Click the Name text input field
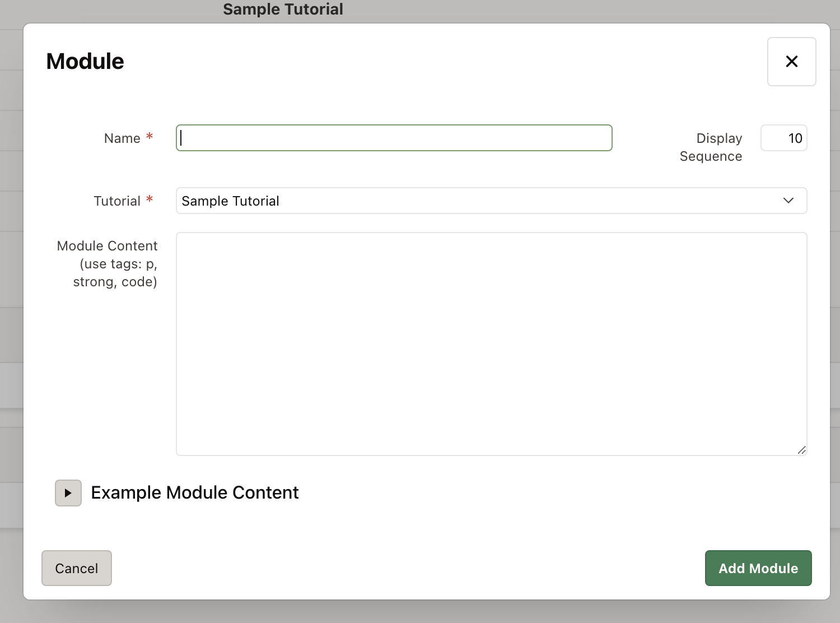 tap(394, 138)
